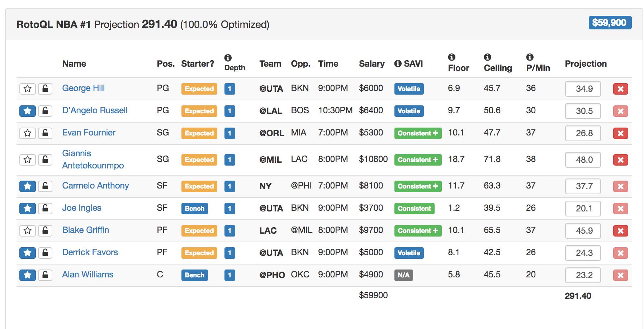This screenshot has height=329, width=644.
Task: Star Evan Fournier as favorite
Action: [28, 133]
